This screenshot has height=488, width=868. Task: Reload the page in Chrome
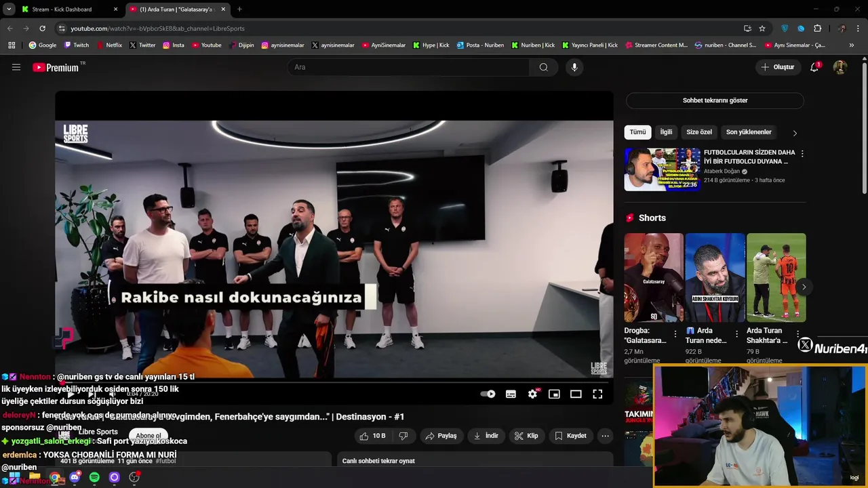(42, 28)
